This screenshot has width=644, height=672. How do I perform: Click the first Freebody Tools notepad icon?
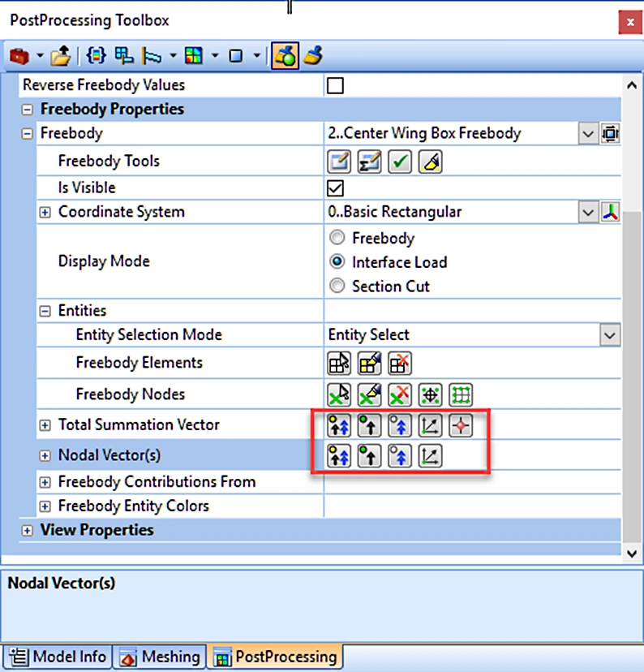pos(339,162)
